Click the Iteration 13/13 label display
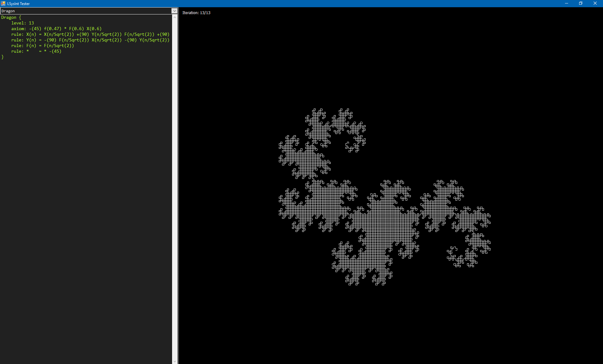 point(196,13)
